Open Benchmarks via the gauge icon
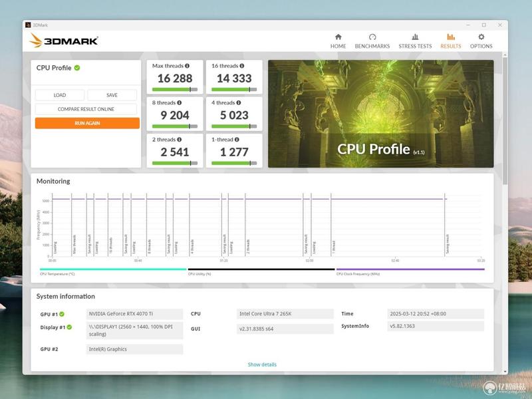The image size is (532, 399). click(372, 37)
